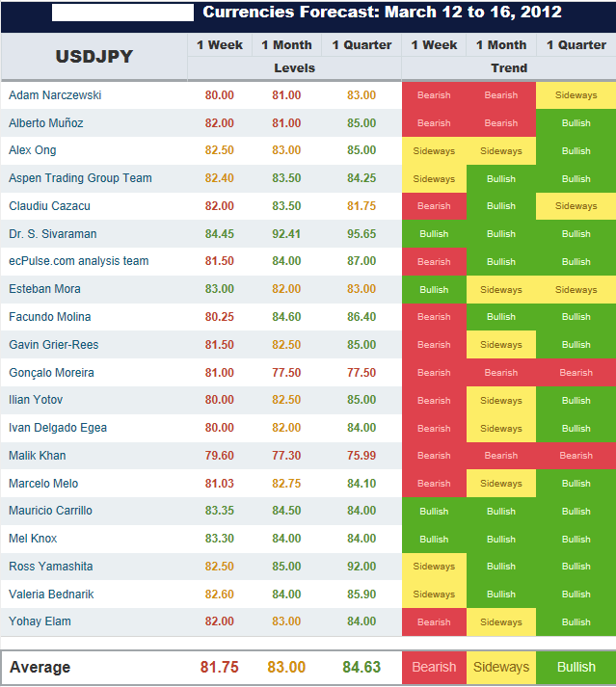Click the Average row label

(x=40, y=668)
